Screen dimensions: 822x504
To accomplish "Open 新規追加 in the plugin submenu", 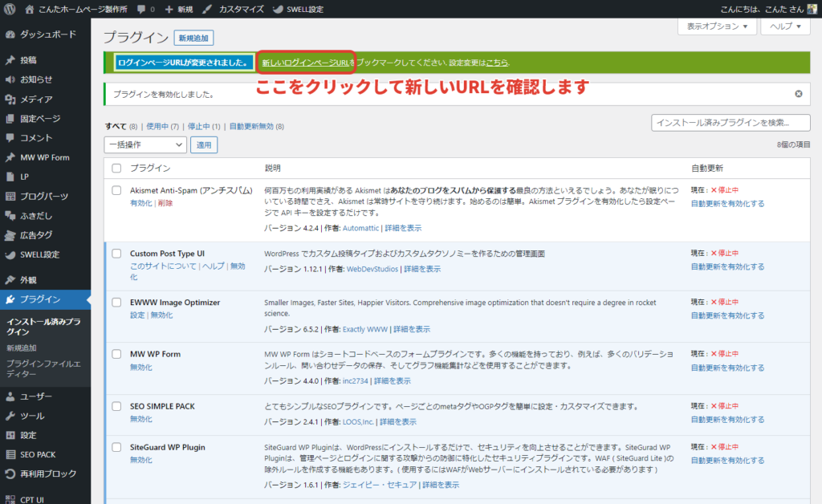I will 22,348.
